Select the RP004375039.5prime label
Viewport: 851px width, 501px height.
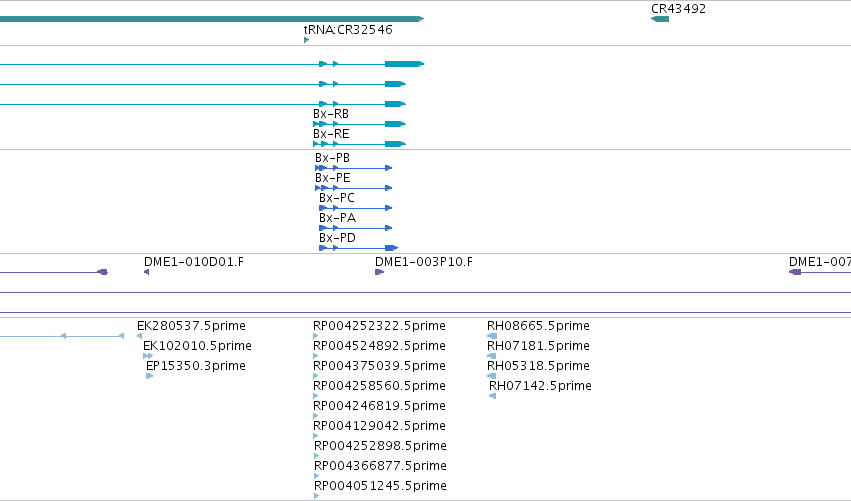click(x=379, y=366)
